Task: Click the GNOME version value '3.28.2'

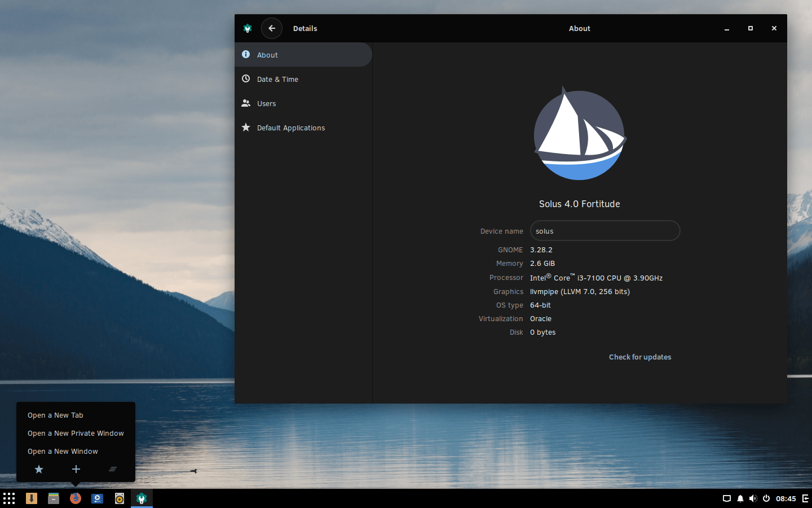Action: click(x=541, y=249)
